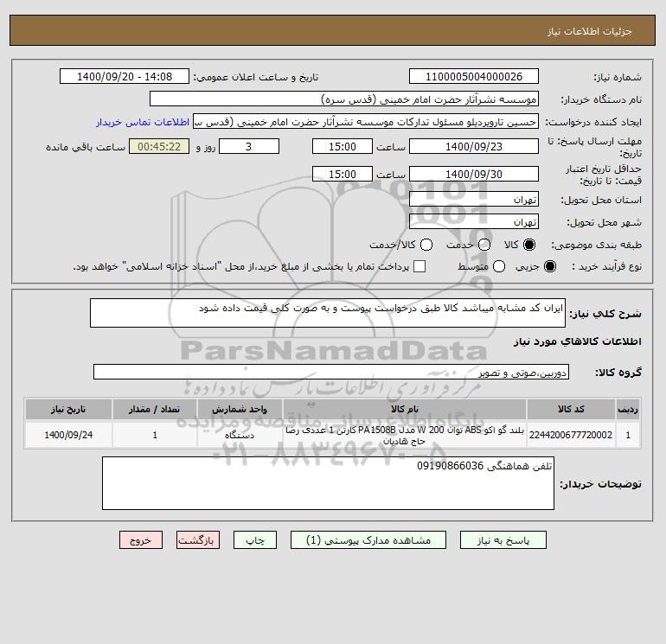Image resolution: width=666 pixels, height=644 pixels.
Task: Click the countdown timer 00:45:22
Action: (x=159, y=146)
